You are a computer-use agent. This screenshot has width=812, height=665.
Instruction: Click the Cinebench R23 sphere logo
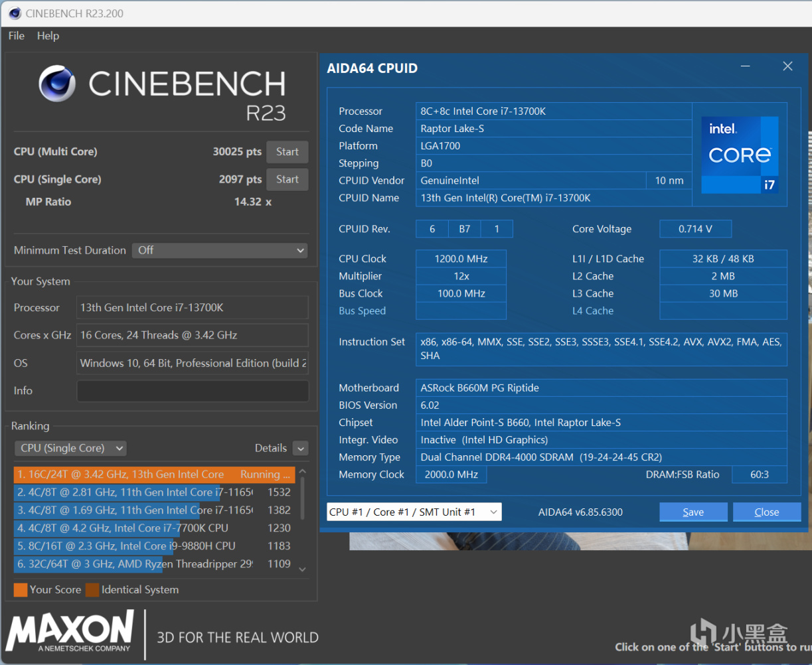57,84
